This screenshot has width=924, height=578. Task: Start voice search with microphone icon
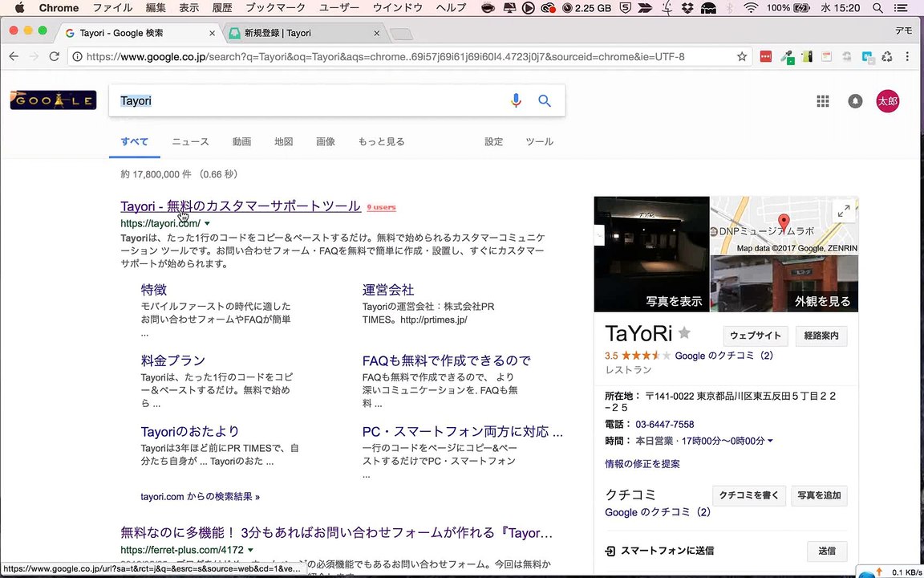point(517,101)
